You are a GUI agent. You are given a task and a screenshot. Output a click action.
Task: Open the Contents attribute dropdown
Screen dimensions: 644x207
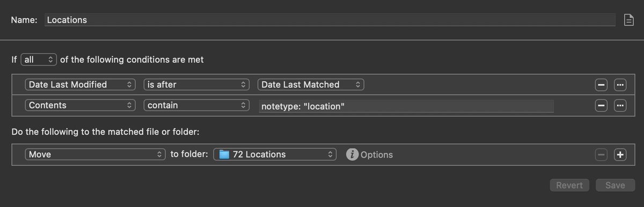coord(80,105)
